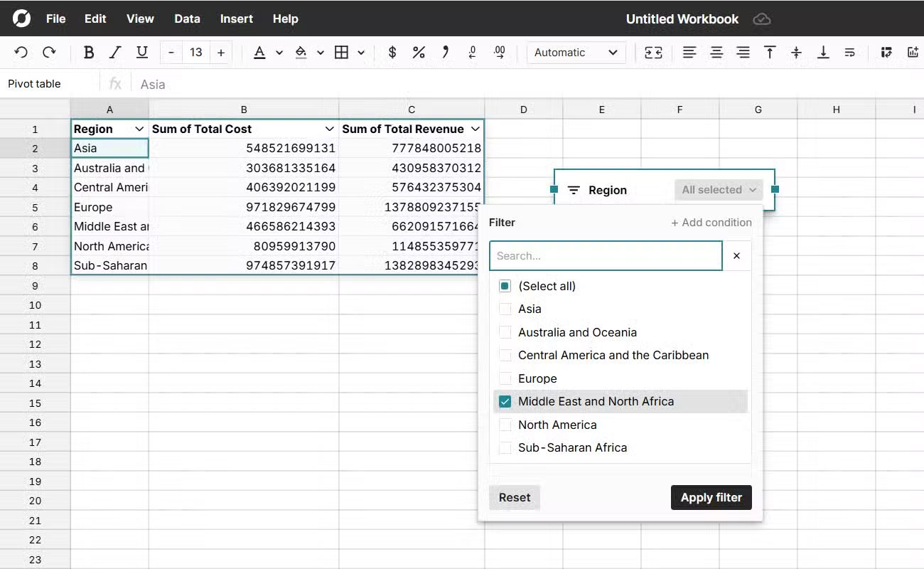Open the Automatic number format dropdown
Image resolution: width=924 pixels, height=569 pixels.
576,52
